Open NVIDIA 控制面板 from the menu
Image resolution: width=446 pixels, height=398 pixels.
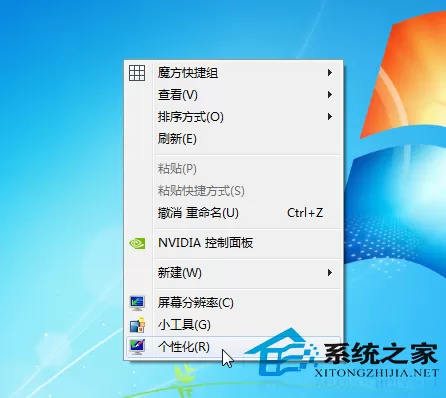click(x=233, y=243)
